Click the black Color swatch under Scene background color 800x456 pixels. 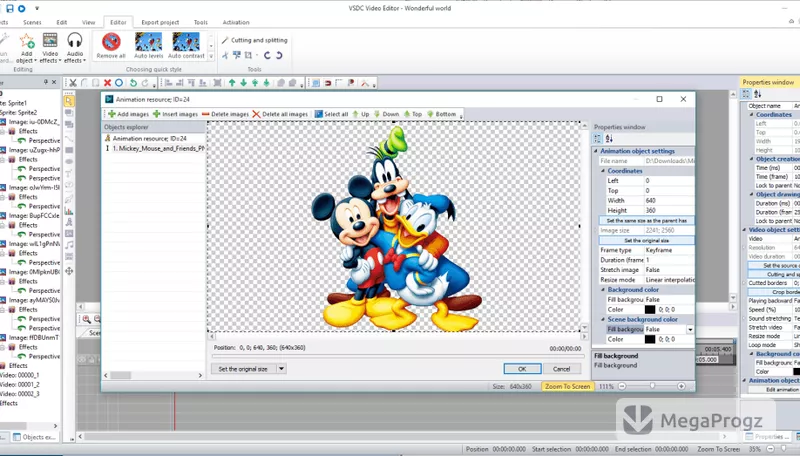click(x=649, y=339)
